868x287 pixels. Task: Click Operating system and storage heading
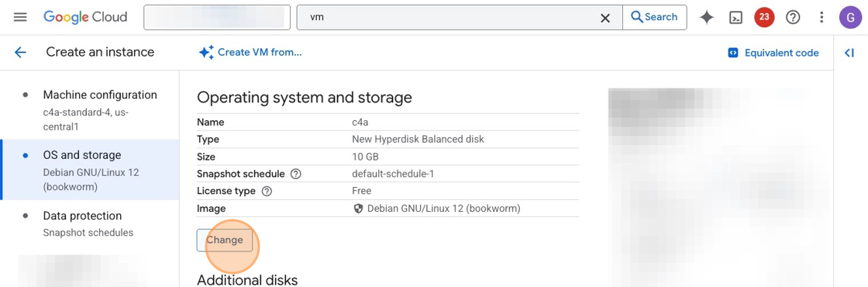coord(305,98)
